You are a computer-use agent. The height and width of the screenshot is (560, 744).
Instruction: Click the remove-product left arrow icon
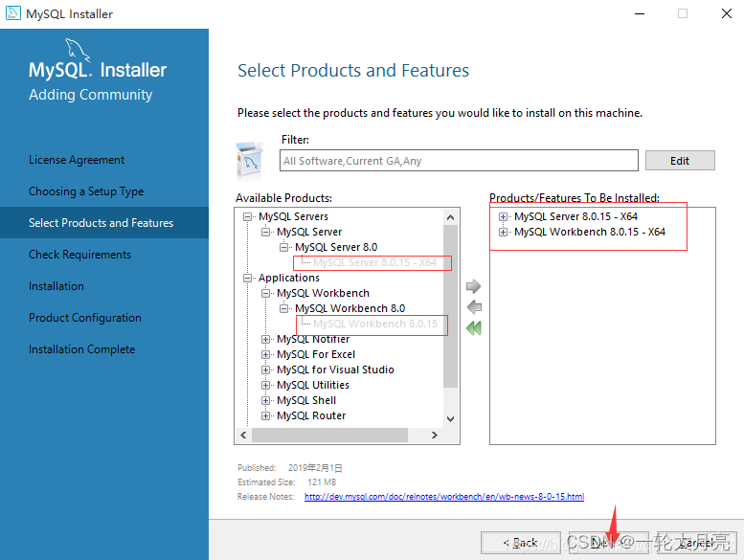(x=474, y=307)
